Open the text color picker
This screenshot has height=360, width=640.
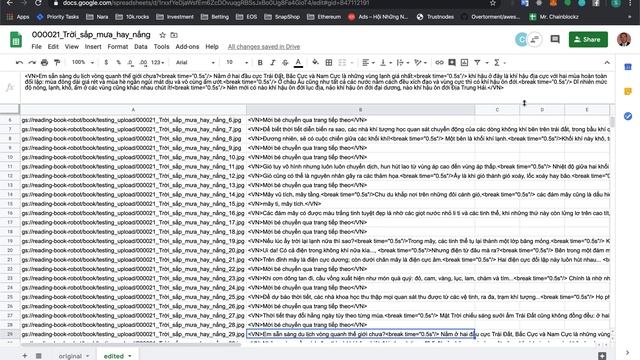tap(298, 62)
